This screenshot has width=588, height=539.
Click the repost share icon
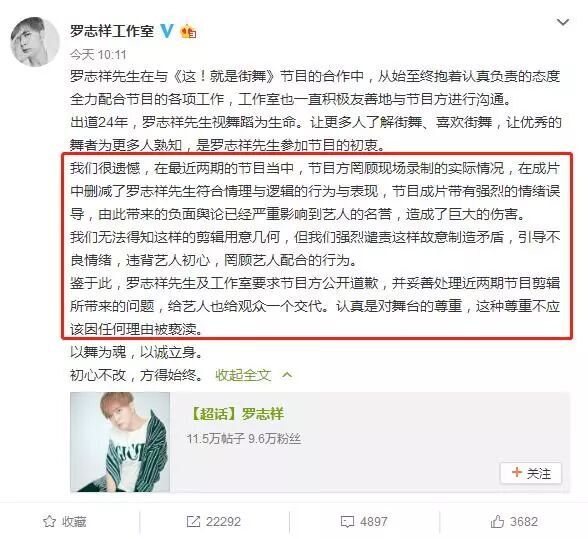coord(193,521)
